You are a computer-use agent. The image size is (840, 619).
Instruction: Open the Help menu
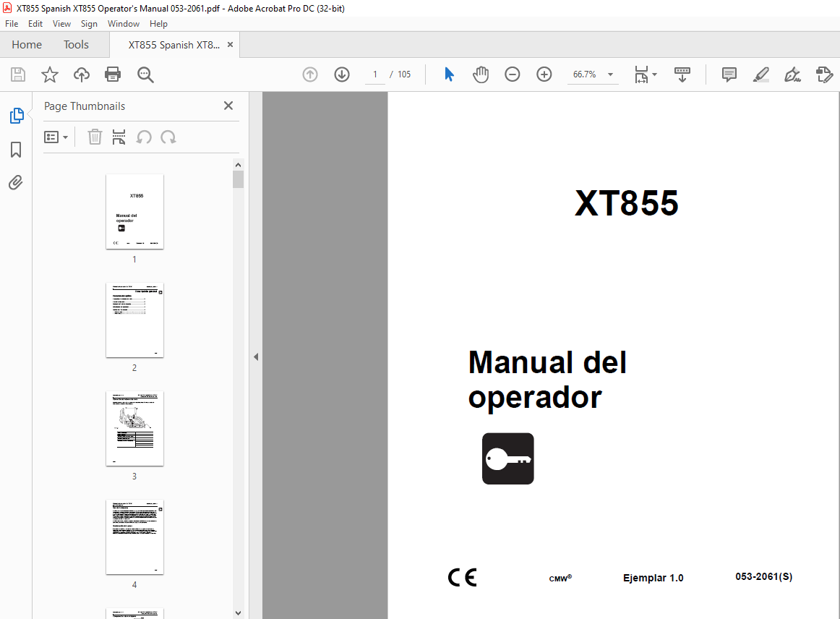pyautogui.click(x=158, y=24)
